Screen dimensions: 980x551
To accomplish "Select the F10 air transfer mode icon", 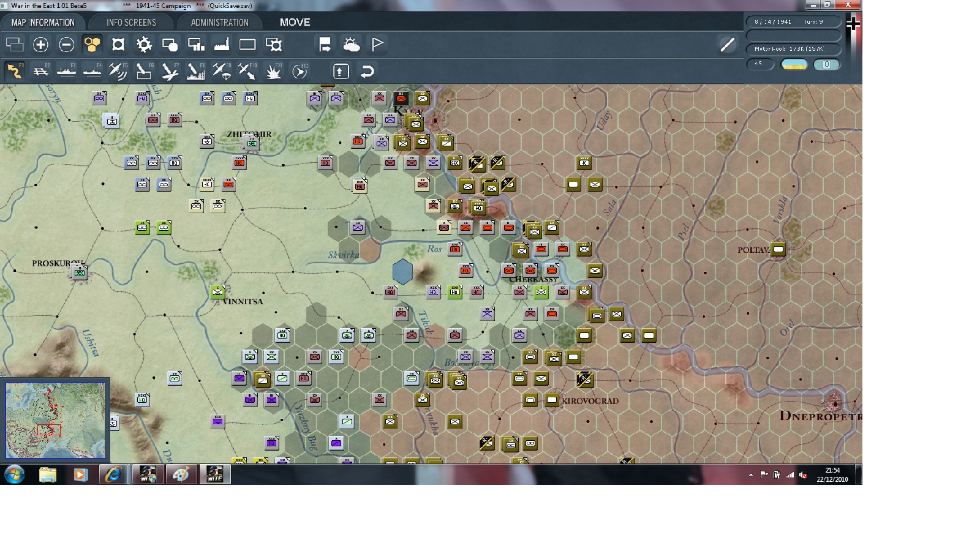I will (247, 71).
